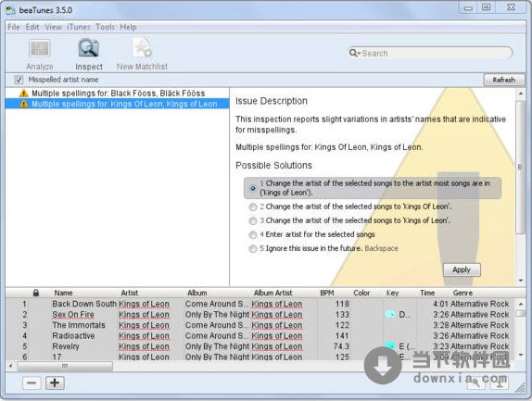Click the time 4:01 in song list
This screenshot has width=532, height=401.
coord(440,304)
